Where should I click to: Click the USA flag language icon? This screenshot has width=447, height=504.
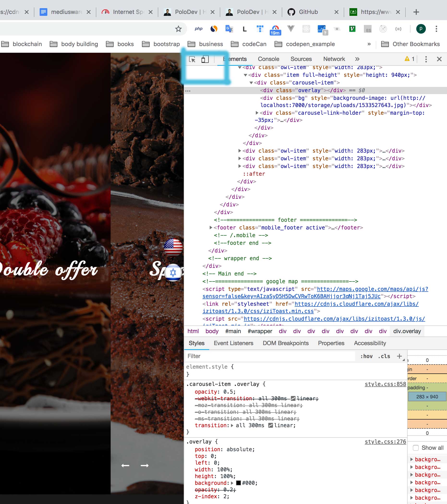(x=173, y=247)
